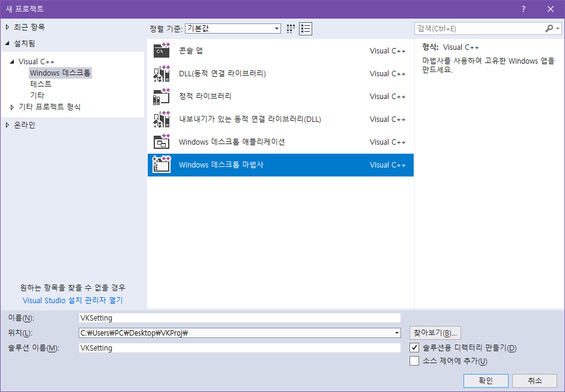This screenshot has height=392, width=565.
Task: Expand 기타 프로젝트 형식 node
Action: [x=12, y=107]
